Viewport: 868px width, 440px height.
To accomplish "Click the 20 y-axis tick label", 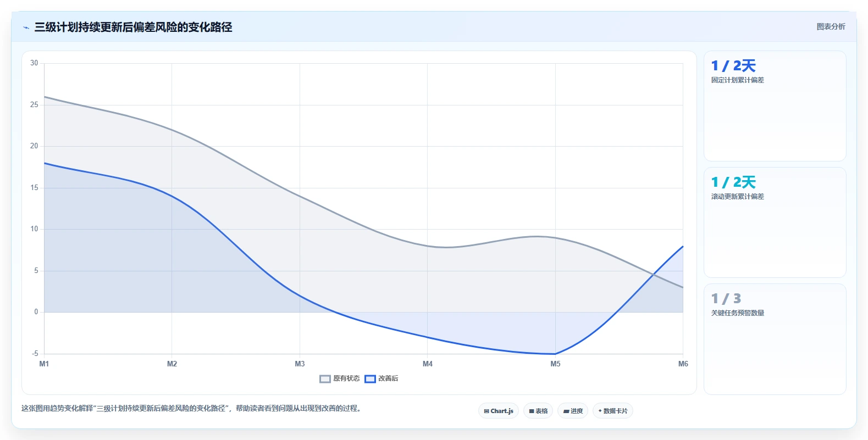I will 34,146.
